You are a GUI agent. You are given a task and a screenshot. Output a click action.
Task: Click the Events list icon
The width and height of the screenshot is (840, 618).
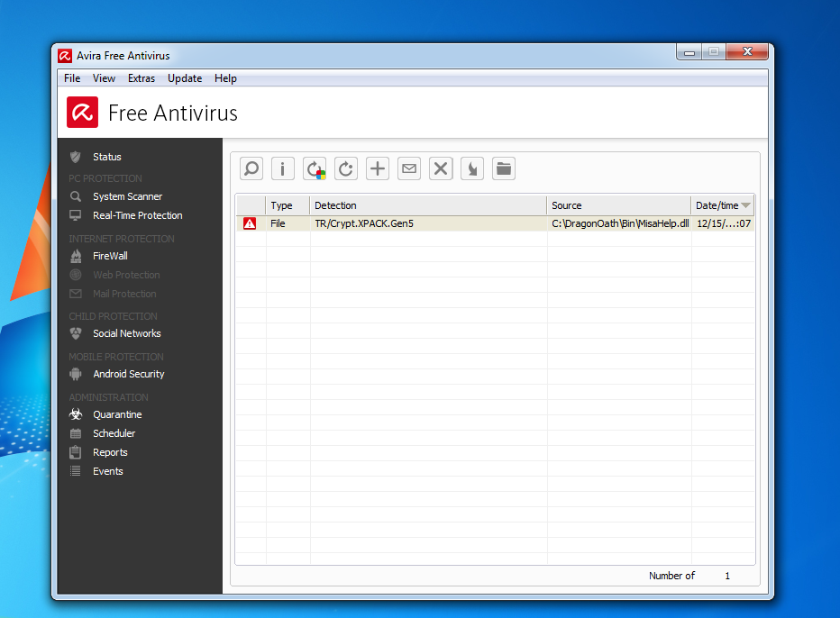76,471
